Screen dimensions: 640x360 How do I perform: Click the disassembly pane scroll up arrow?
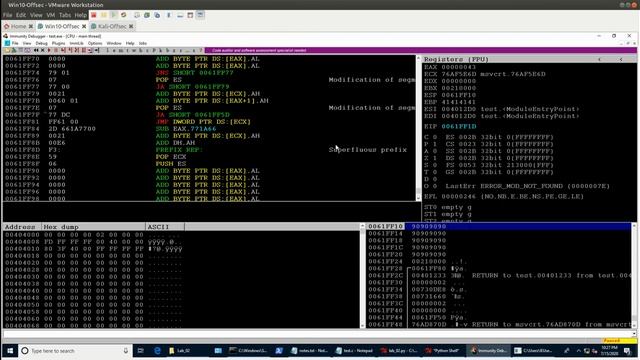pos(418,58)
